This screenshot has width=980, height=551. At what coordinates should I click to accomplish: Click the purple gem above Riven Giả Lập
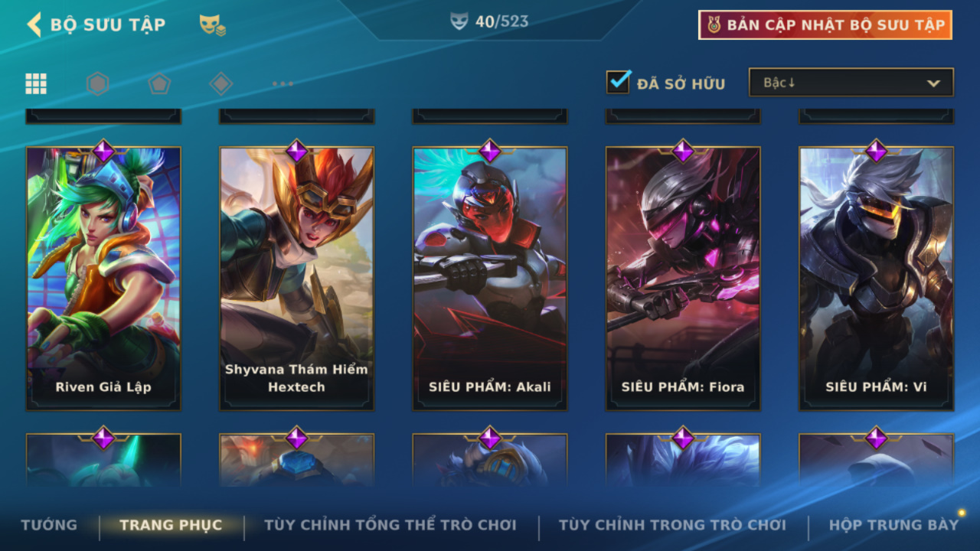coord(103,150)
